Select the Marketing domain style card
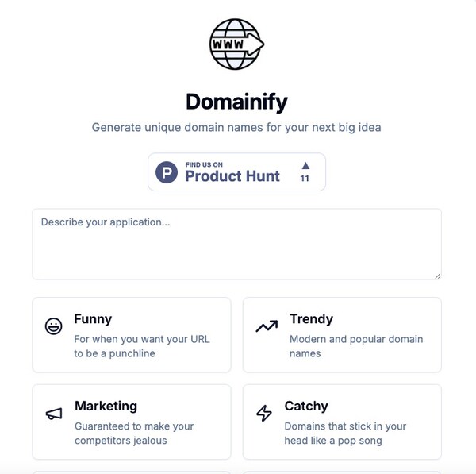Image resolution: width=476 pixels, height=474 pixels. [x=132, y=422]
